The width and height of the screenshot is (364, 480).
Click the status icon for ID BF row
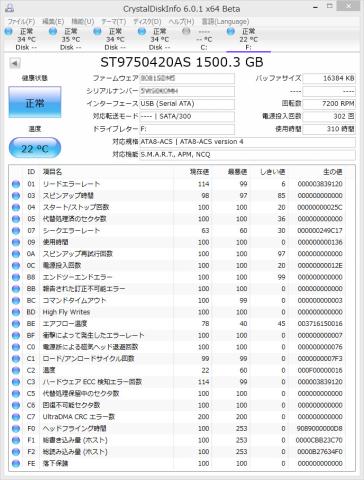[x=16, y=335]
